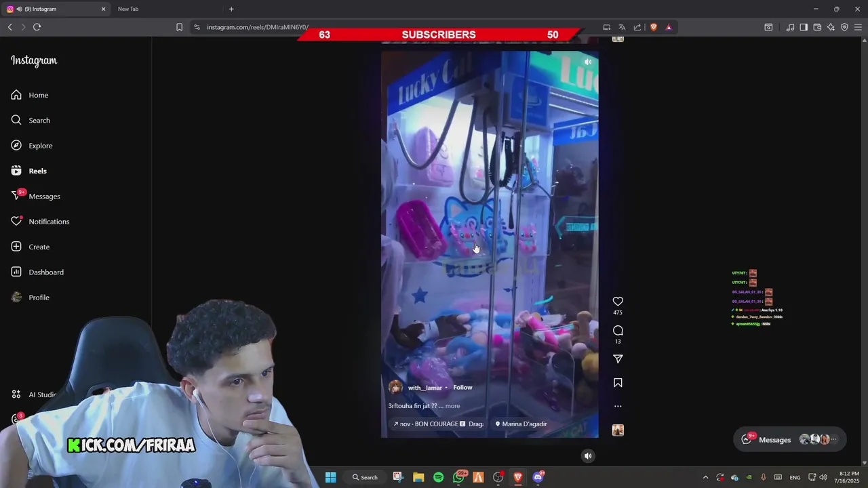The image size is (868, 488).
Task: Open reel audio thumbnail at right
Action: [x=618, y=430]
